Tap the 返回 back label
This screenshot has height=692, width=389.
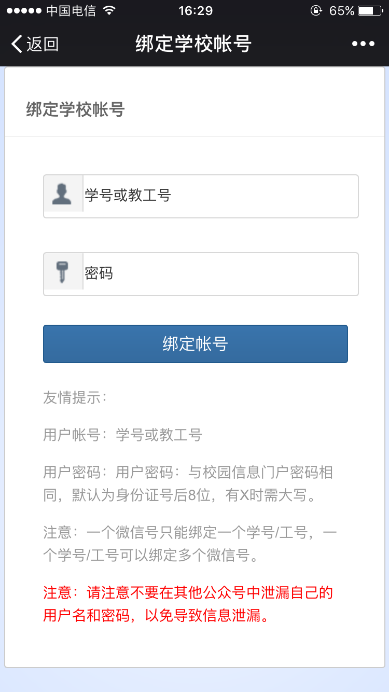click(x=43, y=44)
